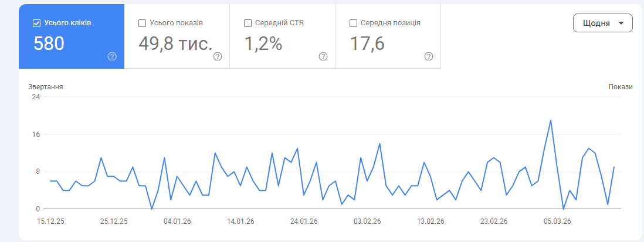Open the Щодня interval dropdown

click(602, 23)
